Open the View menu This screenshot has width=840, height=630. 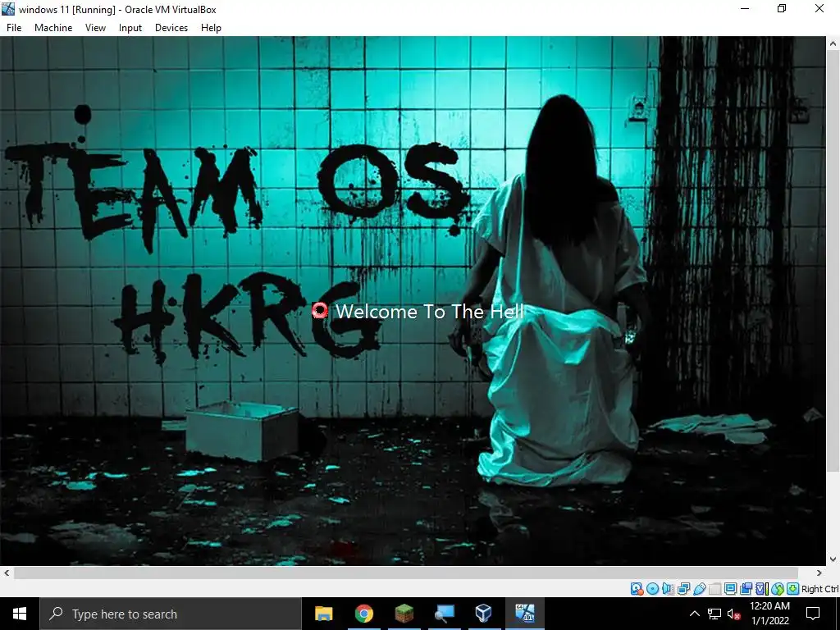coord(95,28)
